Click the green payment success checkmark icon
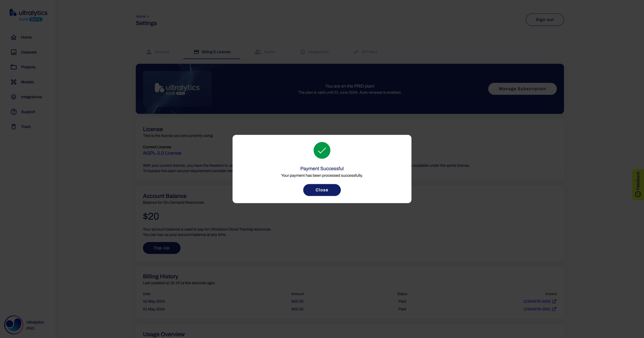 [x=322, y=150]
